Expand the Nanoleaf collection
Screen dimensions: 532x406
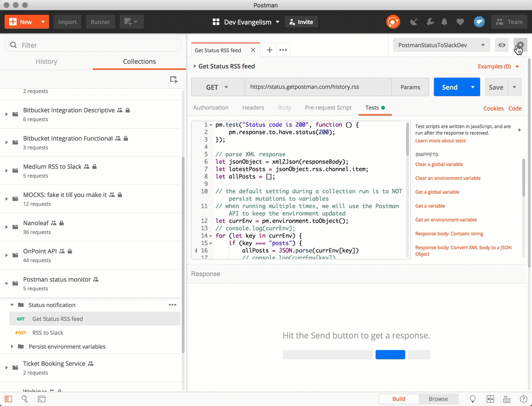click(x=6, y=227)
